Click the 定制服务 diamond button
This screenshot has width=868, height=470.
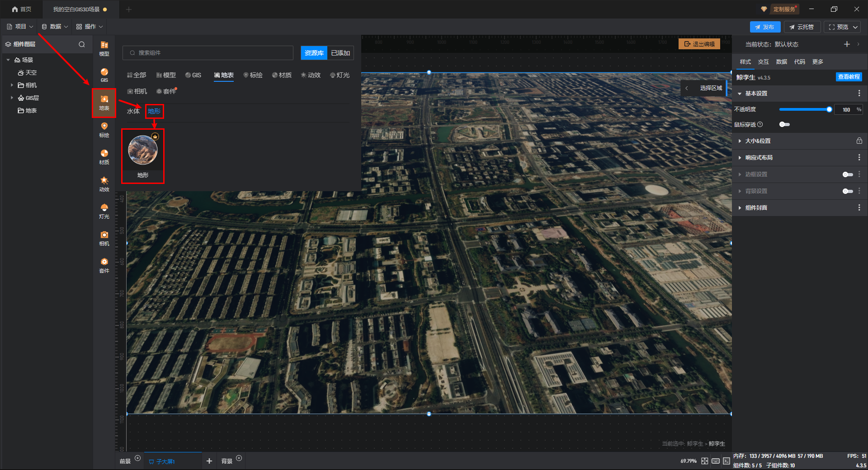click(780, 9)
